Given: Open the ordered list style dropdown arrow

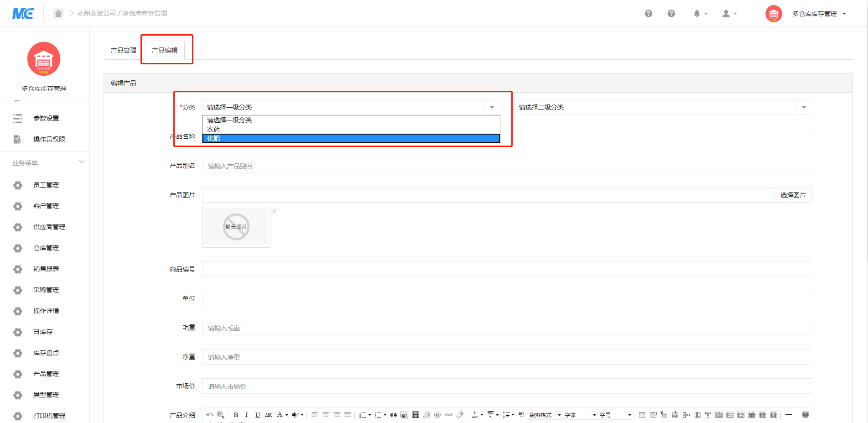Looking at the screenshot, I should pyautogui.click(x=369, y=415).
